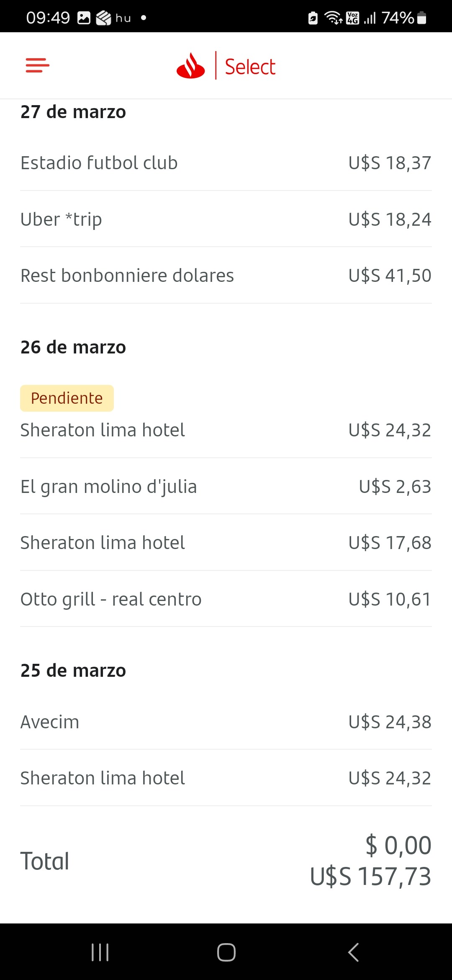Image resolution: width=452 pixels, height=980 pixels.
Task: View Rest bonbonniere dolares charge
Action: point(226,276)
